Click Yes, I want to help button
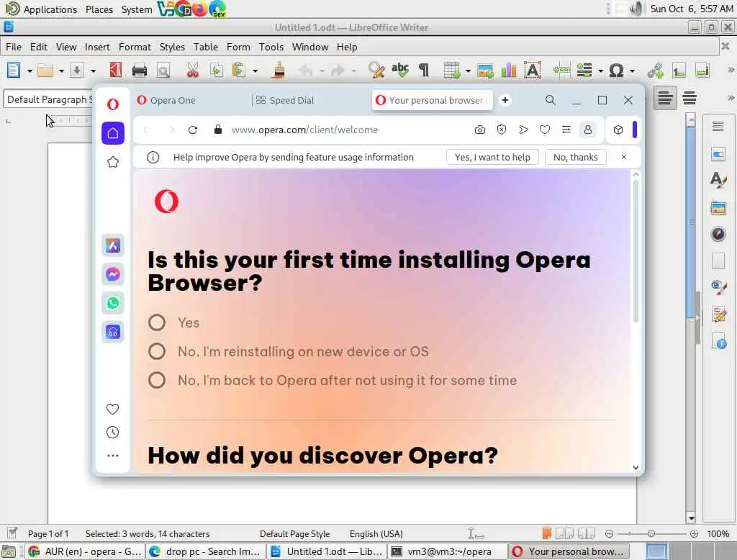 coord(492,157)
